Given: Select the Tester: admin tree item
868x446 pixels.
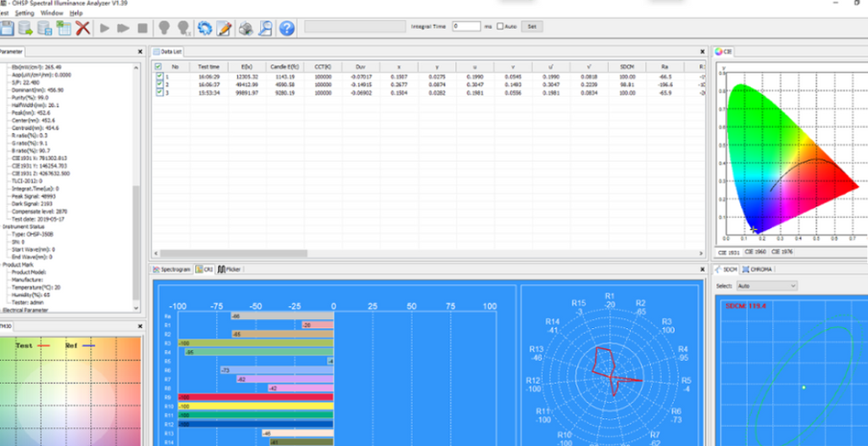Looking at the screenshot, I should pyautogui.click(x=28, y=303).
